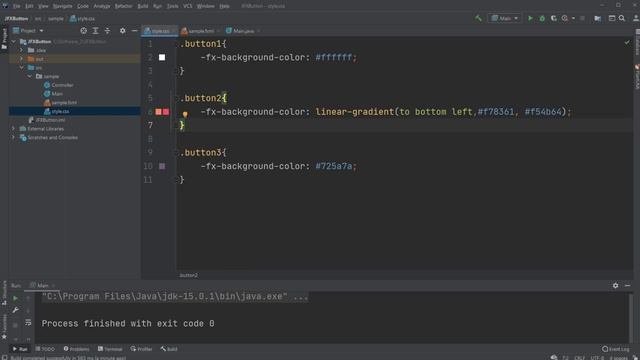Click line 9 .button3 code text
Viewport: 640px width, 360px height.
click(x=203, y=153)
